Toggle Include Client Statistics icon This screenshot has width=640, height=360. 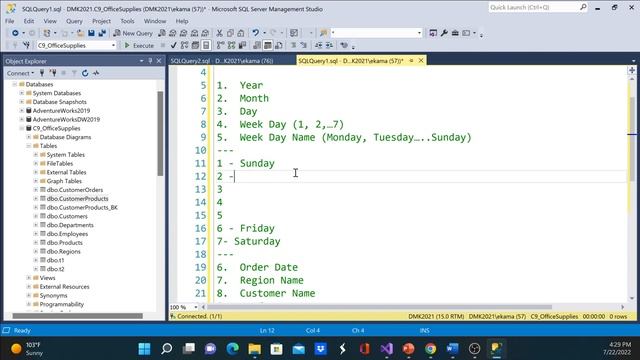coord(242,45)
